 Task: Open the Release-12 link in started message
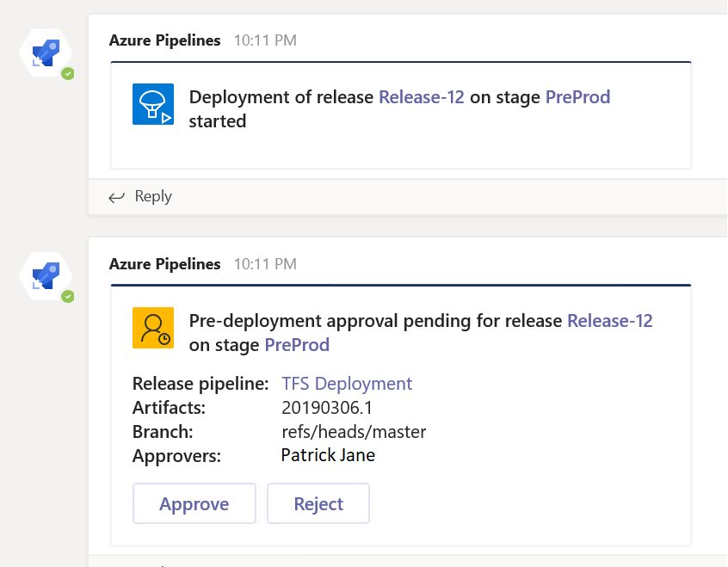(421, 96)
